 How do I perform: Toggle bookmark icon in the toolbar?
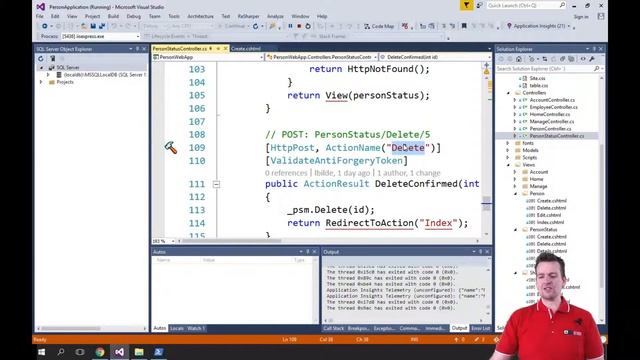pos(464,26)
